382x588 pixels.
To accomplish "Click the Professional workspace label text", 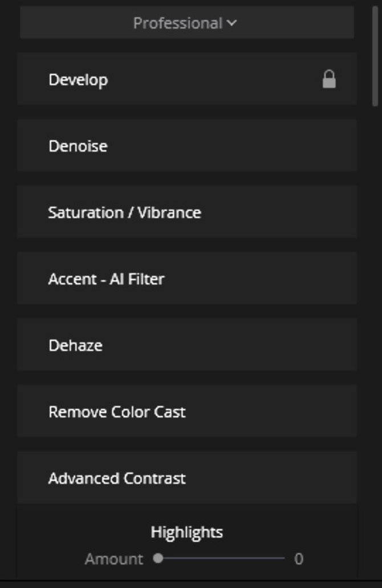I will pyautogui.click(x=178, y=23).
